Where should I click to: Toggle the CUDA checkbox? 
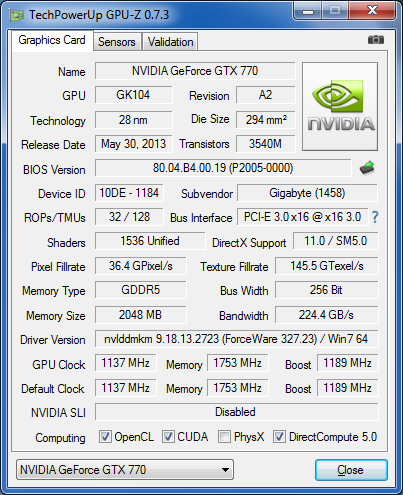click(x=168, y=436)
